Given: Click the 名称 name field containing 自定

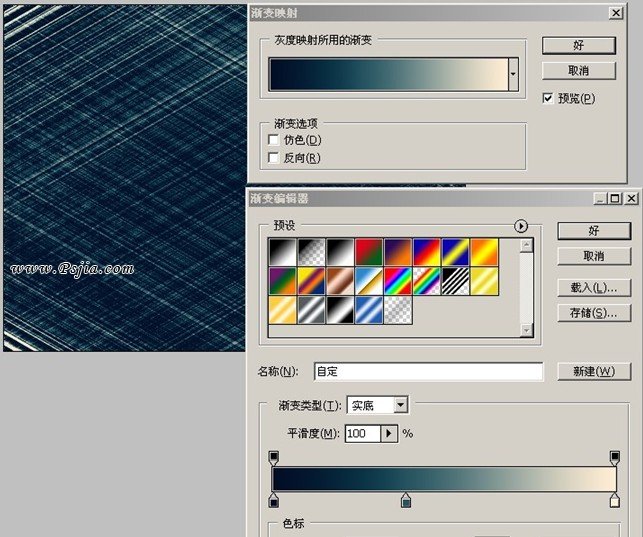Looking at the screenshot, I should (429, 372).
